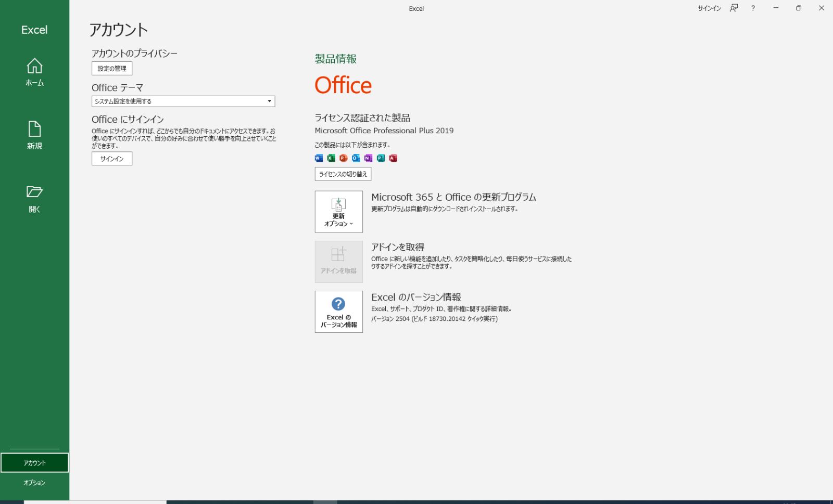Click the 製品情報 heading
This screenshot has width=833, height=504.
[336, 59]
